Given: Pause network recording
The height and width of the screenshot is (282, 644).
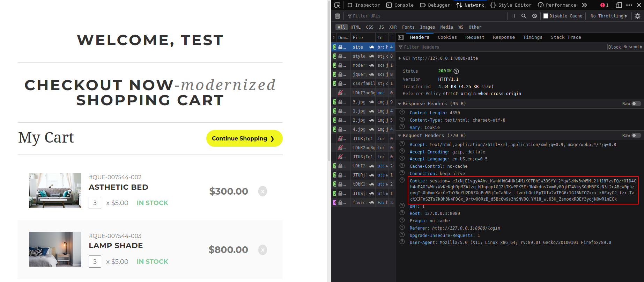Looking at the screenshot, I should coord(513,16).
